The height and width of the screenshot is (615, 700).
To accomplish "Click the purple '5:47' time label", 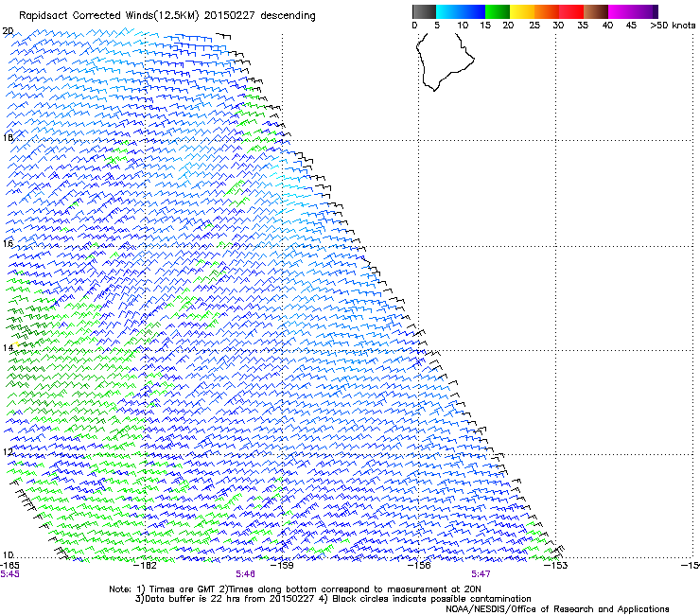I will coord(481,574).
